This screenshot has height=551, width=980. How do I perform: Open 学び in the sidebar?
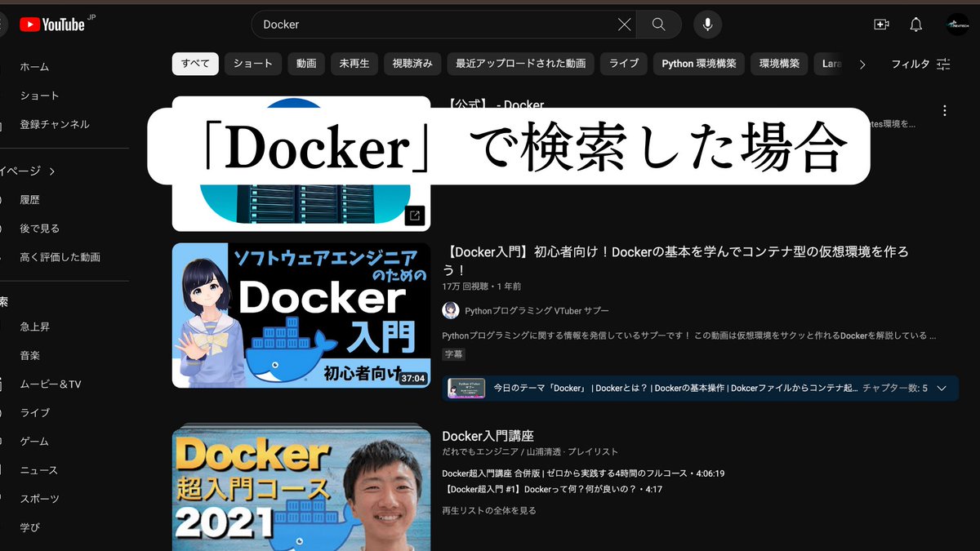(30, 527)
